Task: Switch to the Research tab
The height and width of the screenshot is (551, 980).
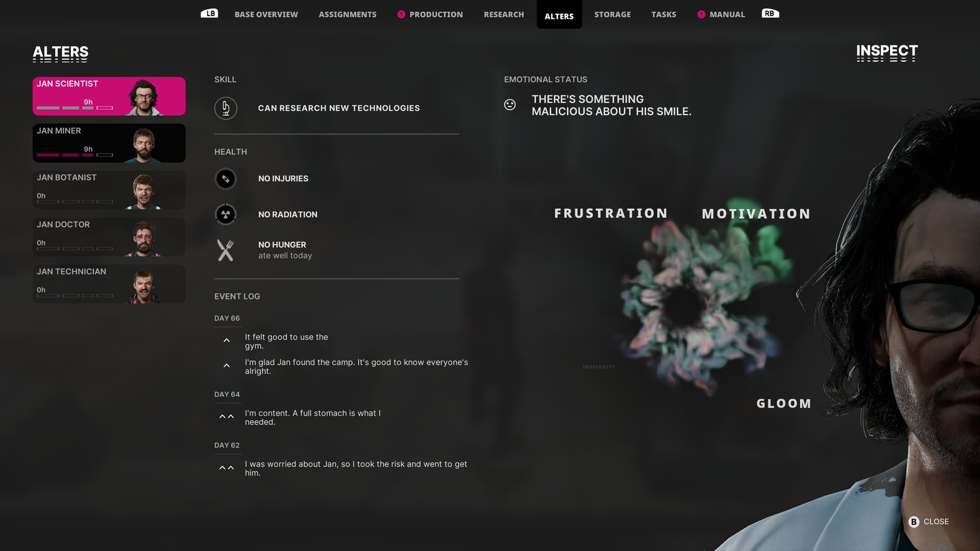Action: (x=504, y=14)
